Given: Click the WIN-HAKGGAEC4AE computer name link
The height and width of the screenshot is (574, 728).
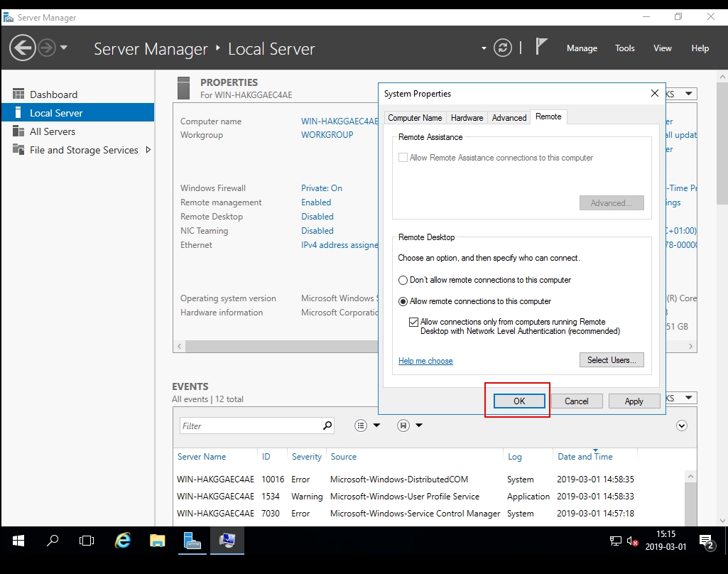Looking at the screenshot, I should pos(339,121).
